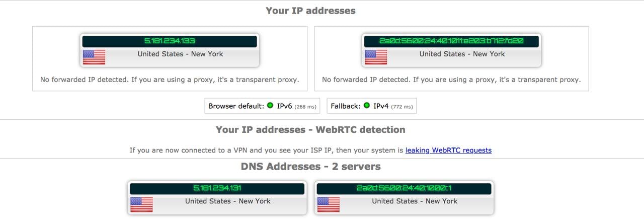This screenshot has width=644, height=222.
Task: Click the green Browser default status dot
Action: 270,106
